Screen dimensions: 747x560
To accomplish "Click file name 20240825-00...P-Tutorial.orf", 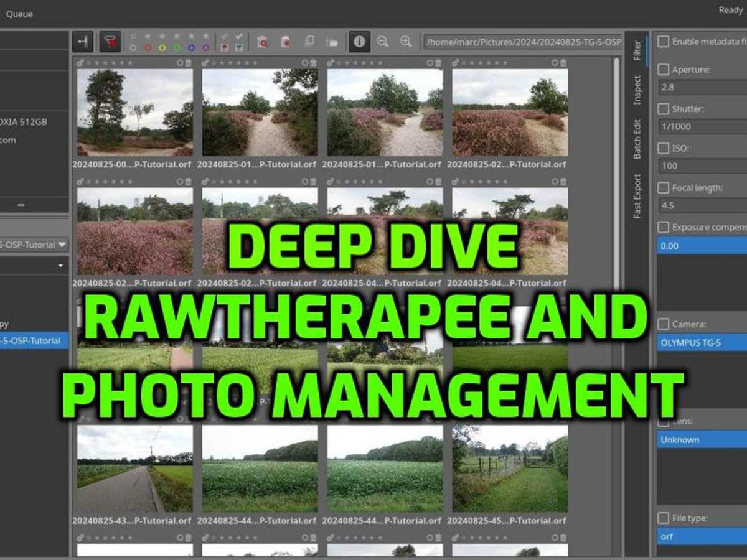I will pos(132,164).
